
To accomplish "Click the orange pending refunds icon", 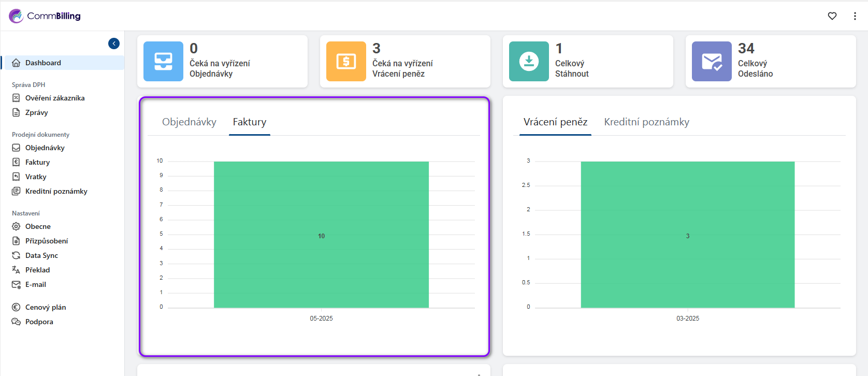I will coord(346,62).
